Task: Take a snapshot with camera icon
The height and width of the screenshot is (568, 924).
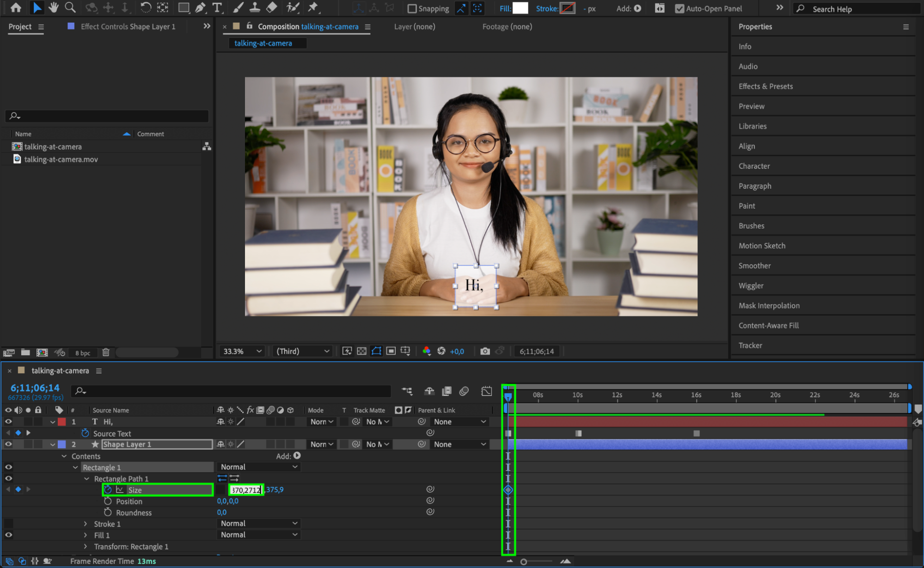Action: click(x=484, y=351)
